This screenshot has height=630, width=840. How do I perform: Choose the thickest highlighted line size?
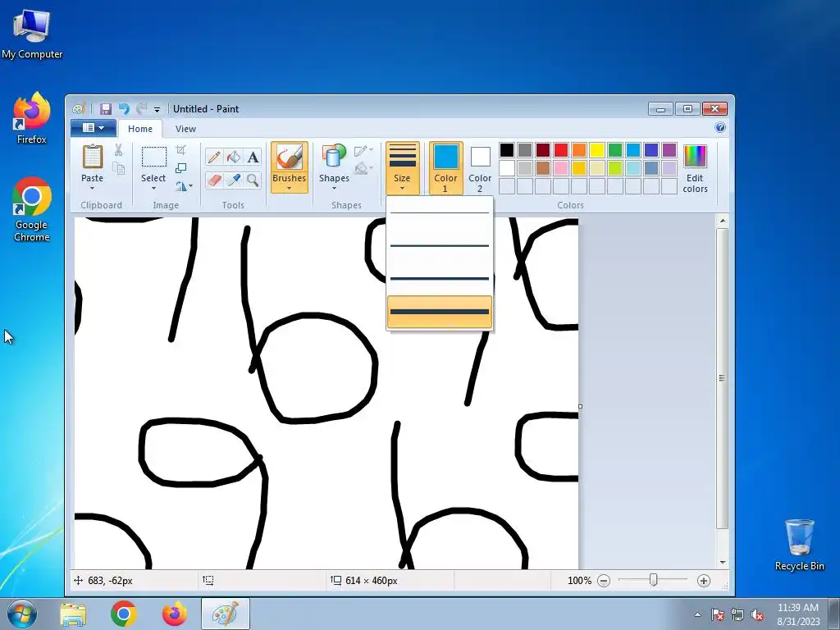[440, 312]
